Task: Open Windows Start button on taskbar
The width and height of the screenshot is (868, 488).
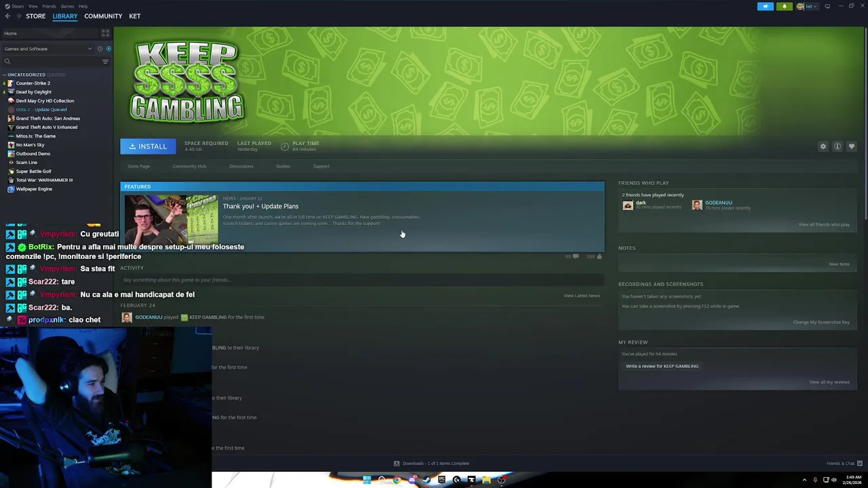Action: pyautogui.click(x=367, y=480)
